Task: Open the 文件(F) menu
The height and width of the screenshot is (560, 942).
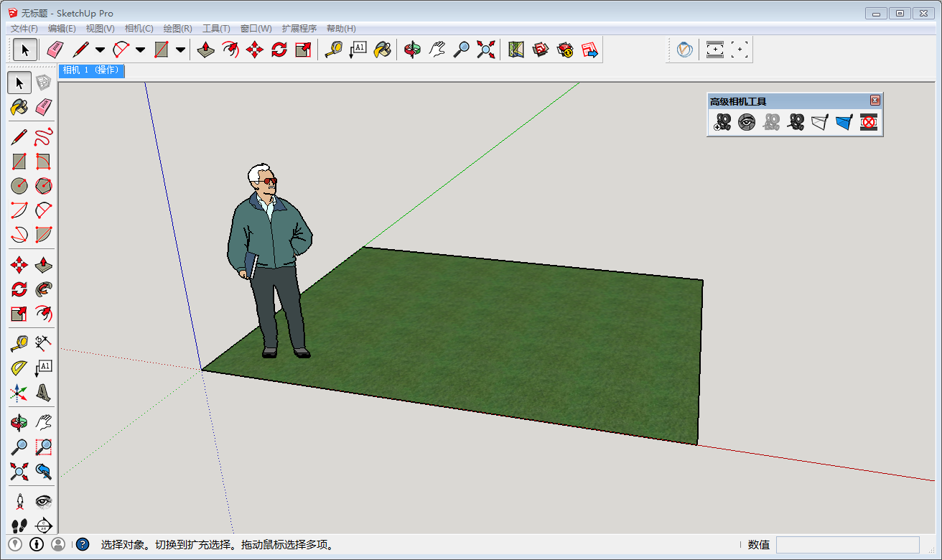Action: [24, 29]
